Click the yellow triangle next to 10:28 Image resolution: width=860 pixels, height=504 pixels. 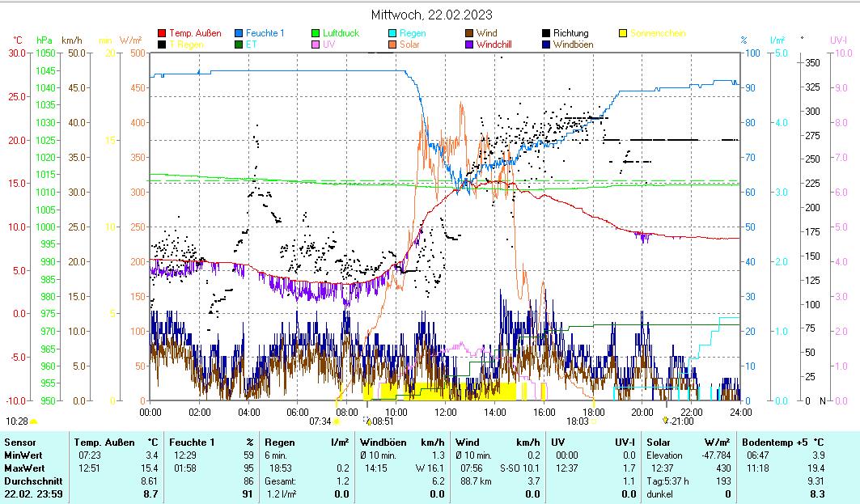34,421
